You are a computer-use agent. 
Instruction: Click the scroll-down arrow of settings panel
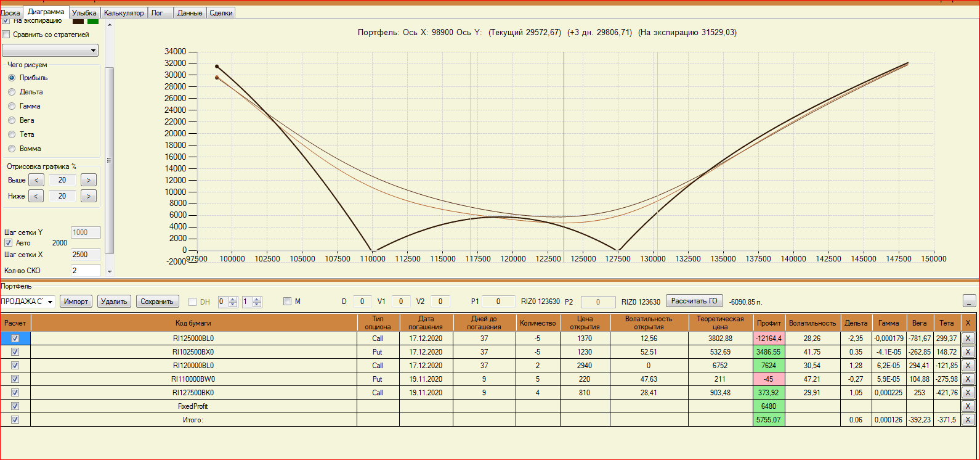[110, 271]
